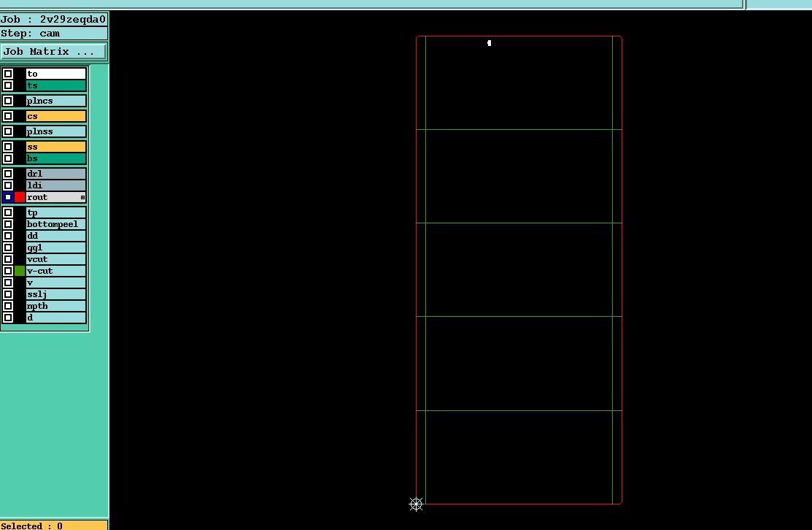
Task: Select the 'rout' layer name
Action: (56, 197)
